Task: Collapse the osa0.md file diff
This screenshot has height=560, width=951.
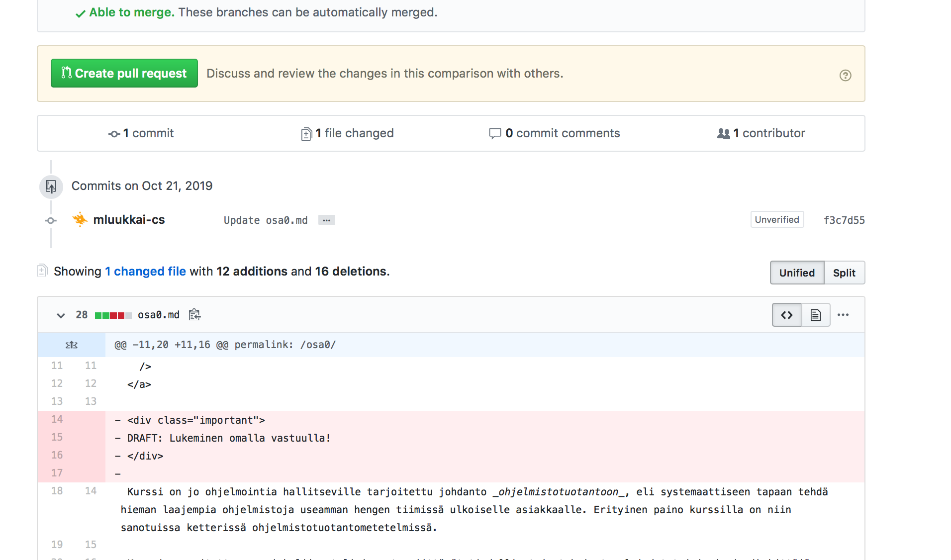Action: click(61, 315)
